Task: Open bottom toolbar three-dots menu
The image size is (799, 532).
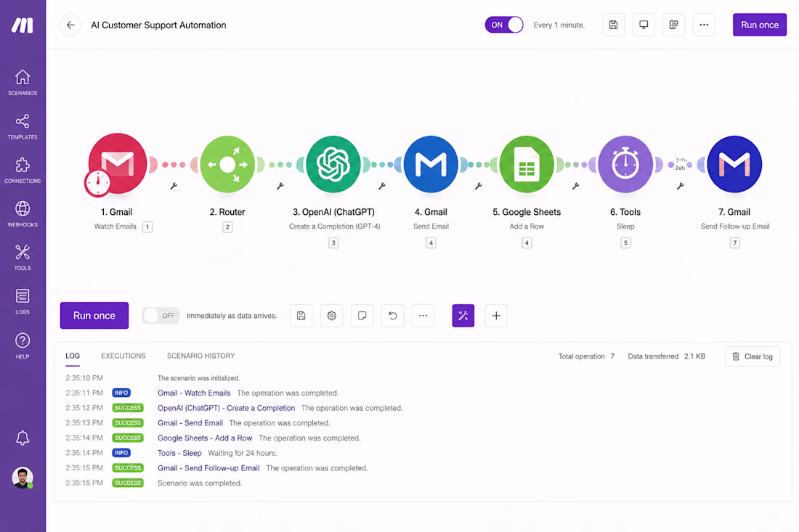Action: point(423,316)
